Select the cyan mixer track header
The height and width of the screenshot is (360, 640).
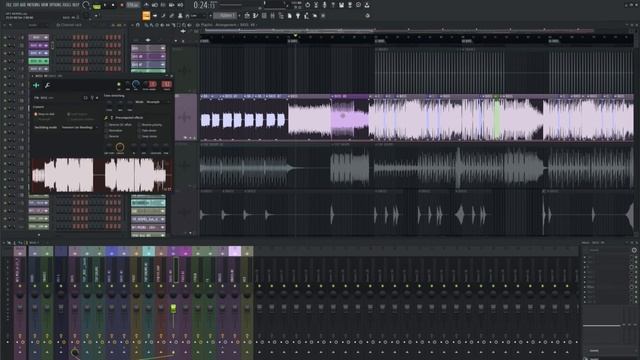coord(149,252)
